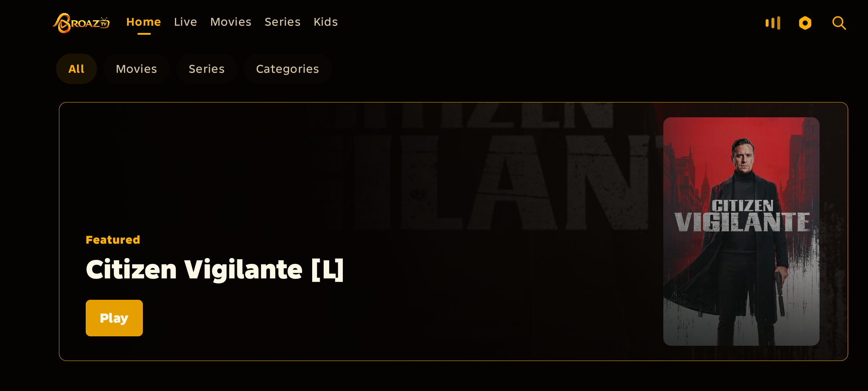Select the Home navigation tab
The image size is (868, 391).
[144, 22]
